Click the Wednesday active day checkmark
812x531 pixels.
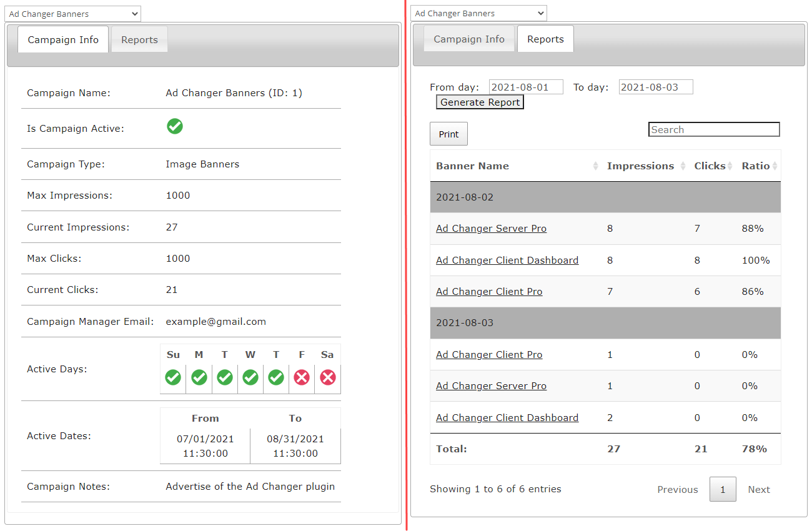[250, 377]
